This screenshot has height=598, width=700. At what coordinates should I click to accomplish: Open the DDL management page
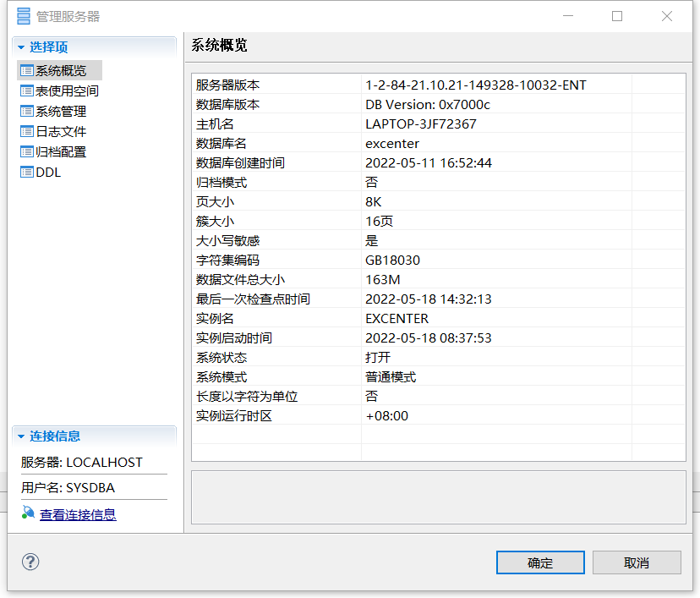click(50, 172)
